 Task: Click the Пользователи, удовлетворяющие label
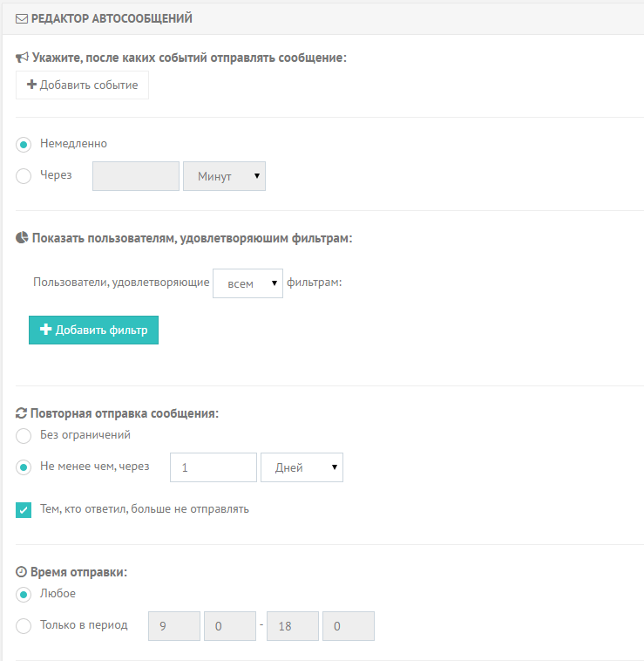(x=121, y=283)
